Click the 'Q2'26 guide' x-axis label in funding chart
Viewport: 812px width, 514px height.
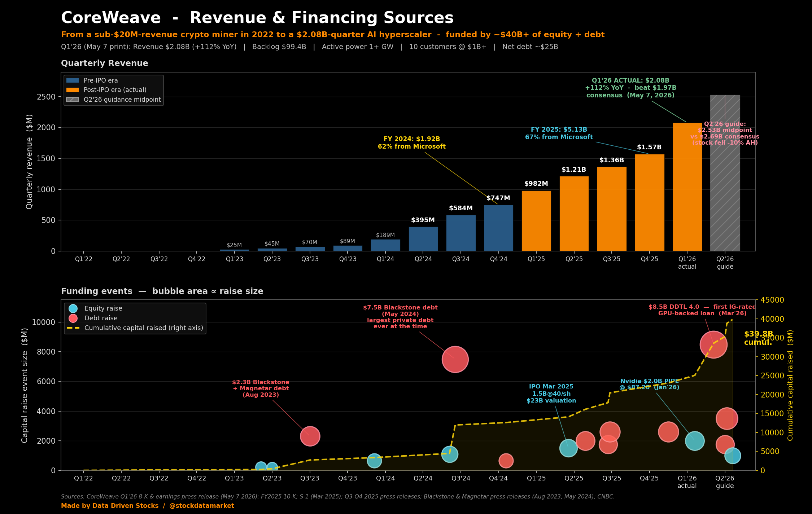[x=725, y=482]
